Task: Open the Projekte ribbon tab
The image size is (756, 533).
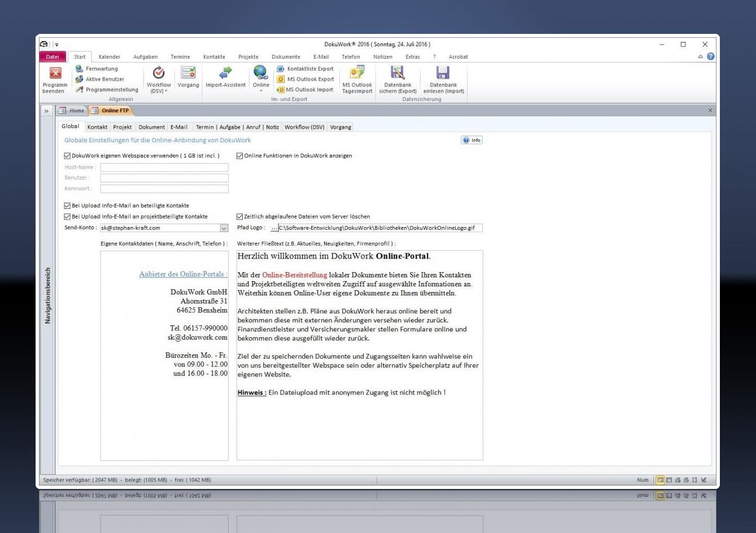Action: click(x=248, y=56)
